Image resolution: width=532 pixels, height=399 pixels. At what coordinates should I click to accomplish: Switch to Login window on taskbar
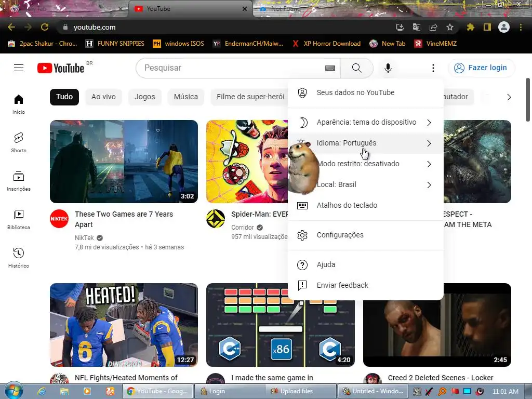coord(229,391)
